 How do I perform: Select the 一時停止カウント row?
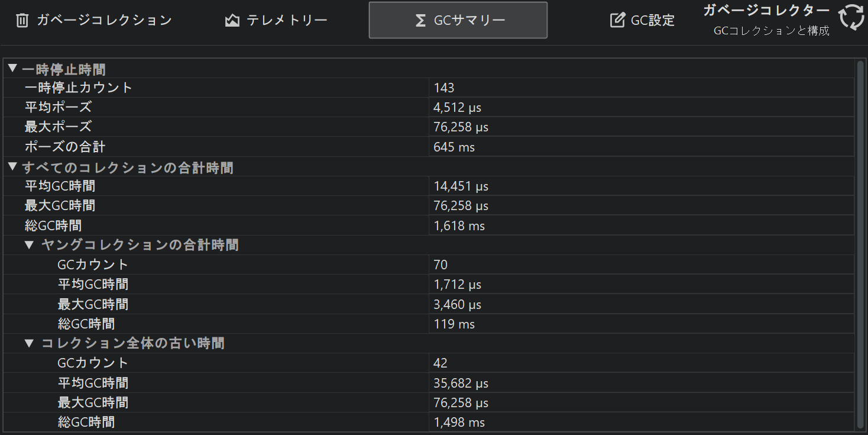79,88
